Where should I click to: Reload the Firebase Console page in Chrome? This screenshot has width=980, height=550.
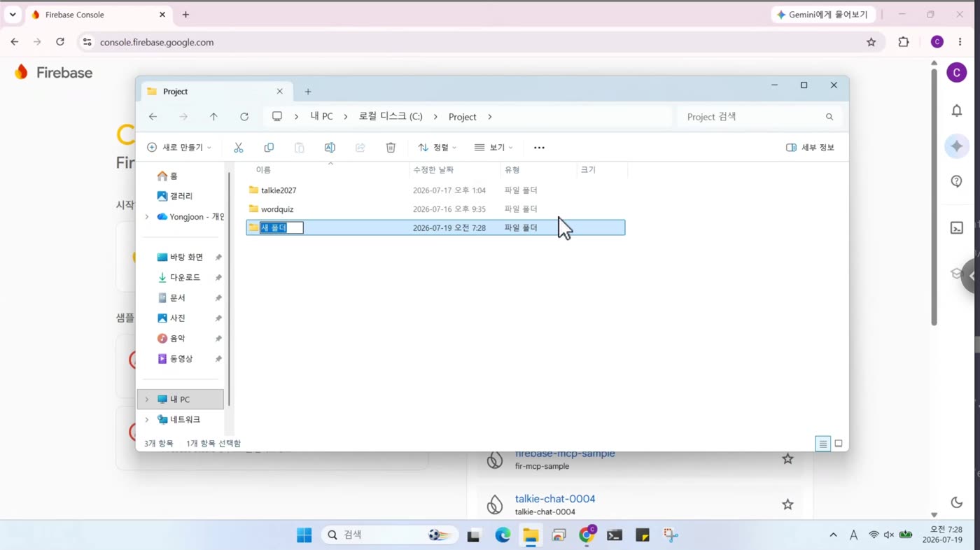click(x=60, y=42)
